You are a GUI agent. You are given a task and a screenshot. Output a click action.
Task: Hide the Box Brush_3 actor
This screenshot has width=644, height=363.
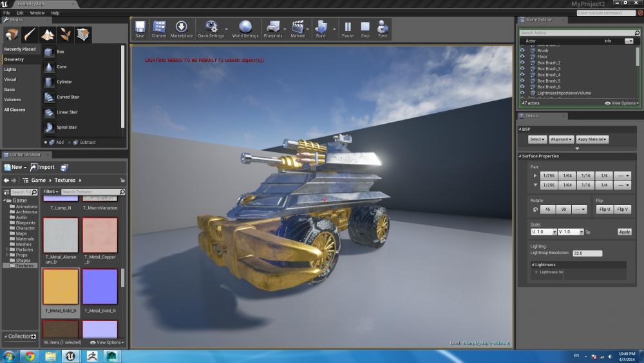[522, 68]
